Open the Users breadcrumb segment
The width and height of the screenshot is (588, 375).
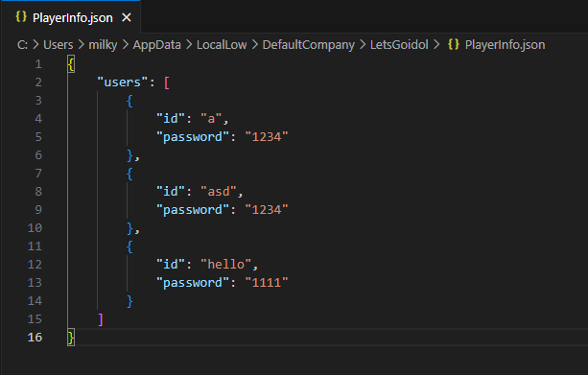[x=59, y=45]
